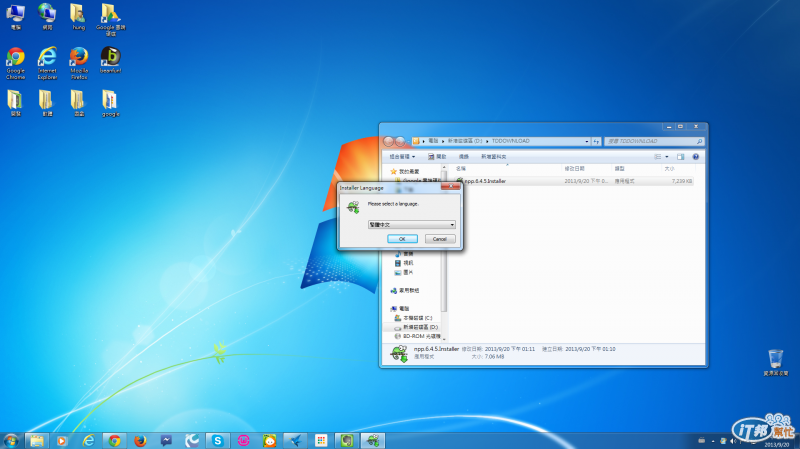Screen dimensions: 800x449
Task: Click the Explorer help icon
Action: tap(695, 157)
